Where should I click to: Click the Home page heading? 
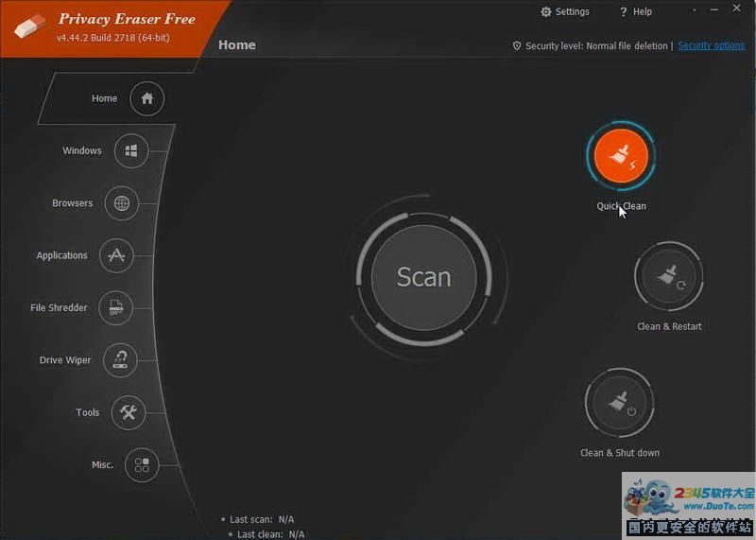click(x=237, y=44)
